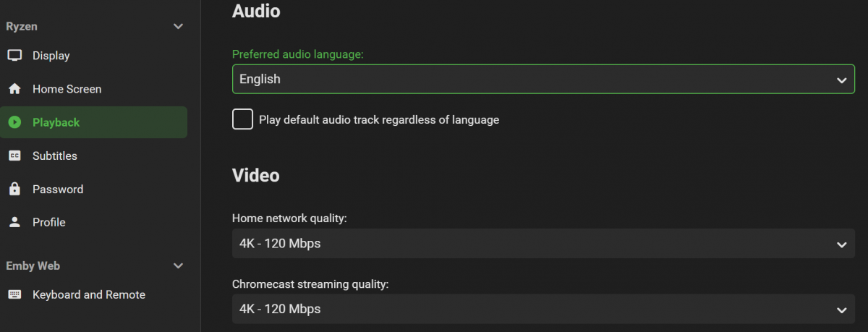Open Profile settings page
The image size is (868, 332).
[x=49, y=222]
